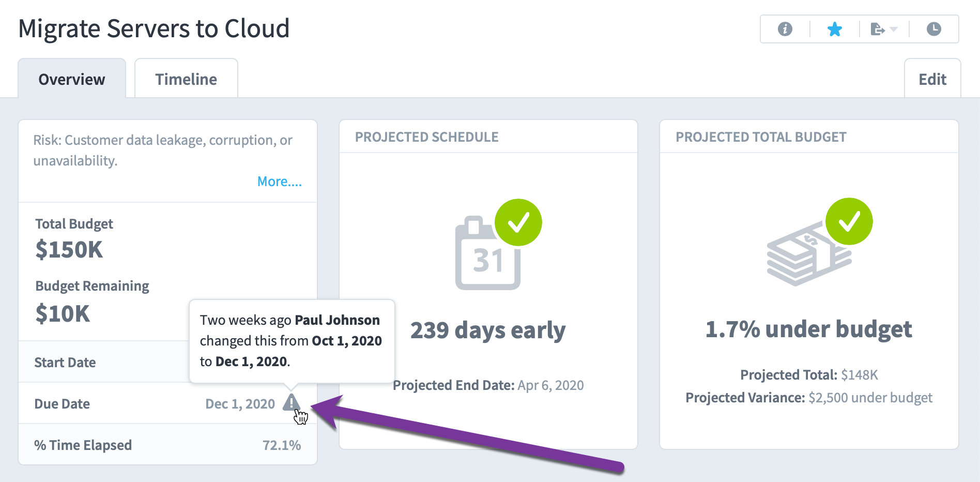The height and width of the screenshot is (482, 980).
Task: Switch to the Timeline tab
Action: pyautogui.click(x=186, y=79)
